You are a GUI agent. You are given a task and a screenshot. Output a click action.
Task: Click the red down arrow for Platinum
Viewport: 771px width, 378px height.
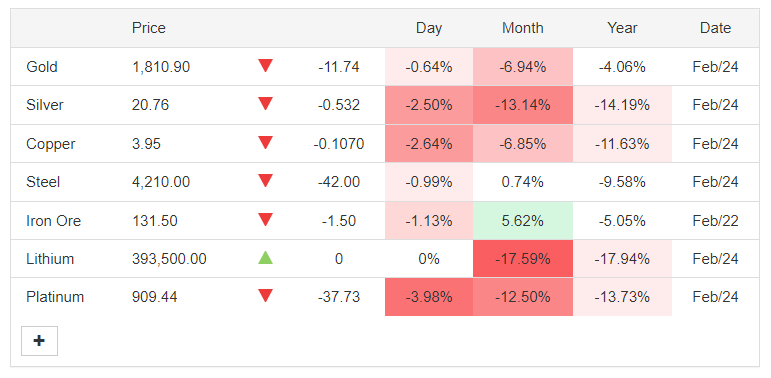[x=266, y=296]
